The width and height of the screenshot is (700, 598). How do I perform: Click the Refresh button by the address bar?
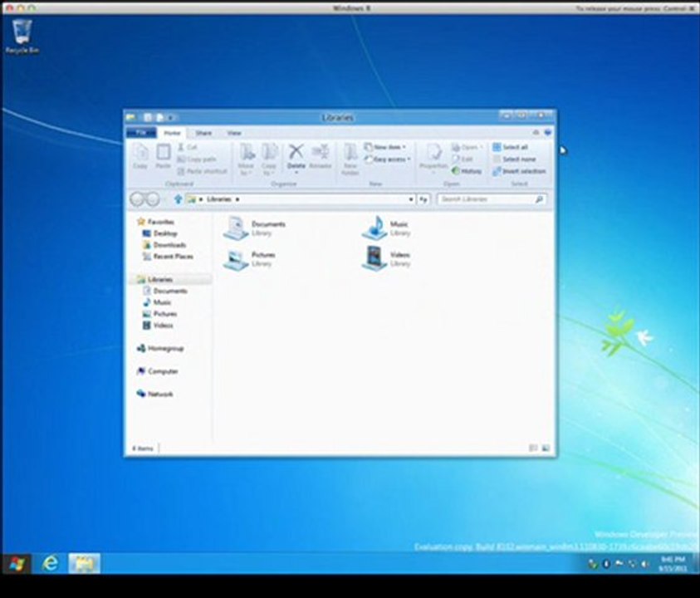point(423,199)
